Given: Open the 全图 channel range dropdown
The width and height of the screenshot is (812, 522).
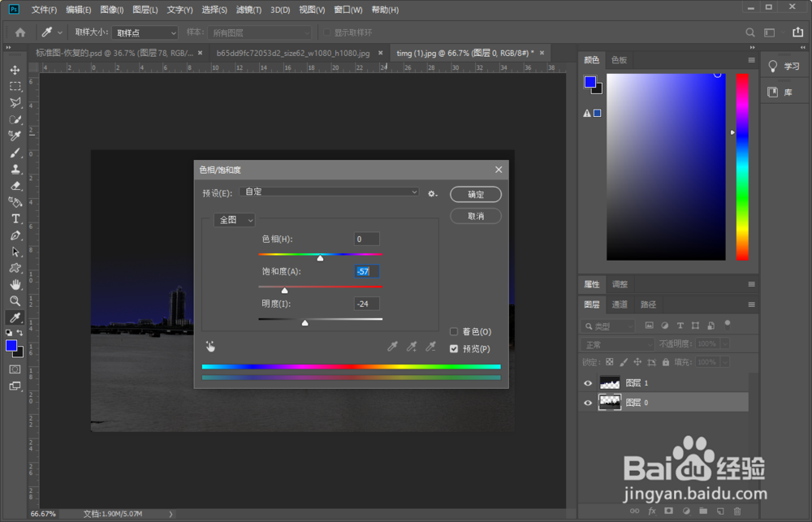Looking at the screenshot, I should click(x=235, y=220).
